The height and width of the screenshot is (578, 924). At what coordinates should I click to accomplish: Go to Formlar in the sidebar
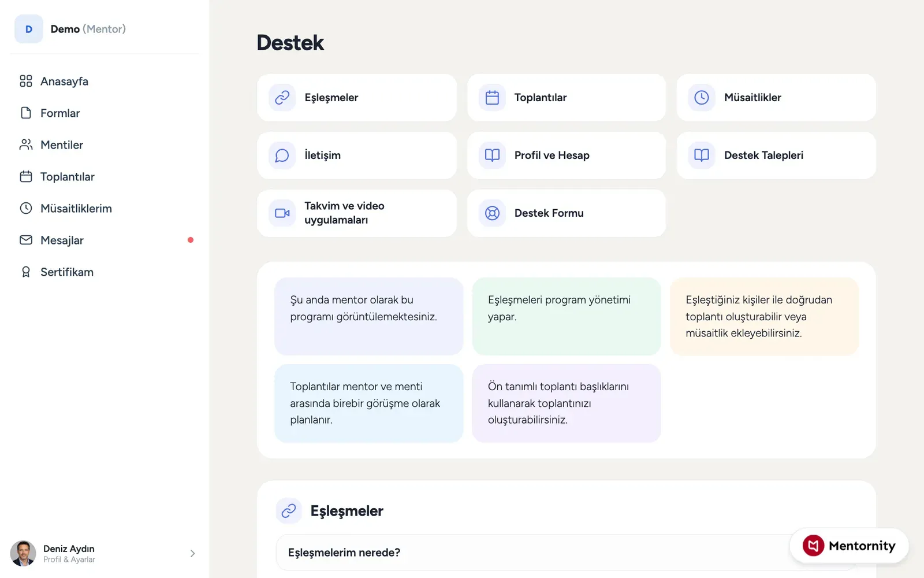click(x=104, y=113)
